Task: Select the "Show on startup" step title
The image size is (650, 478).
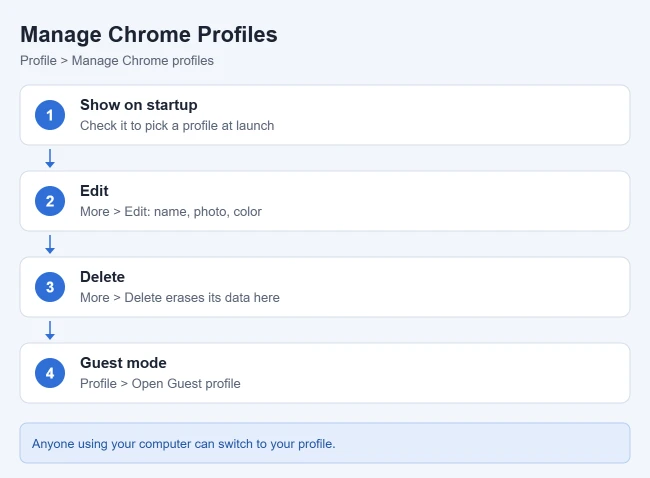Action: tap(138, 105)
